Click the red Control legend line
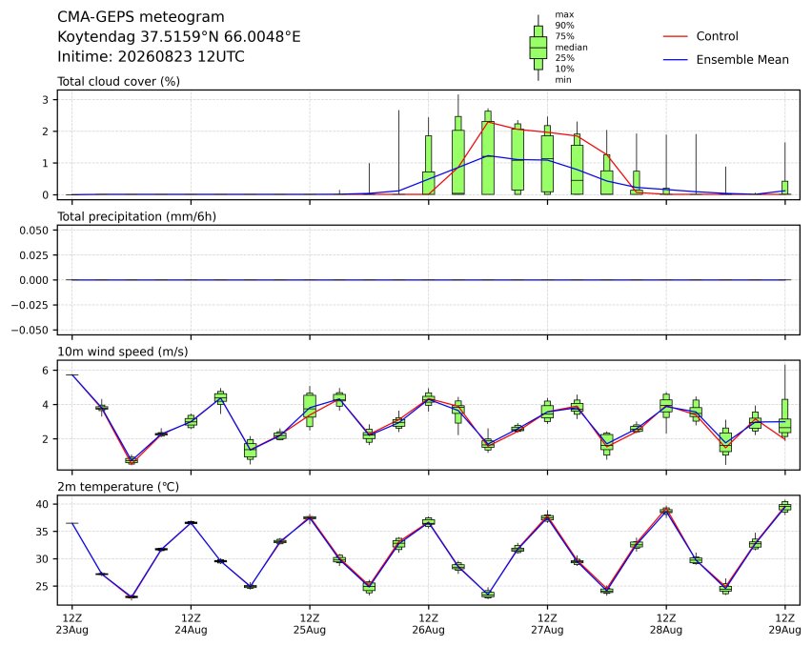The width and height of the screenshot is (812, 646). 676,37
